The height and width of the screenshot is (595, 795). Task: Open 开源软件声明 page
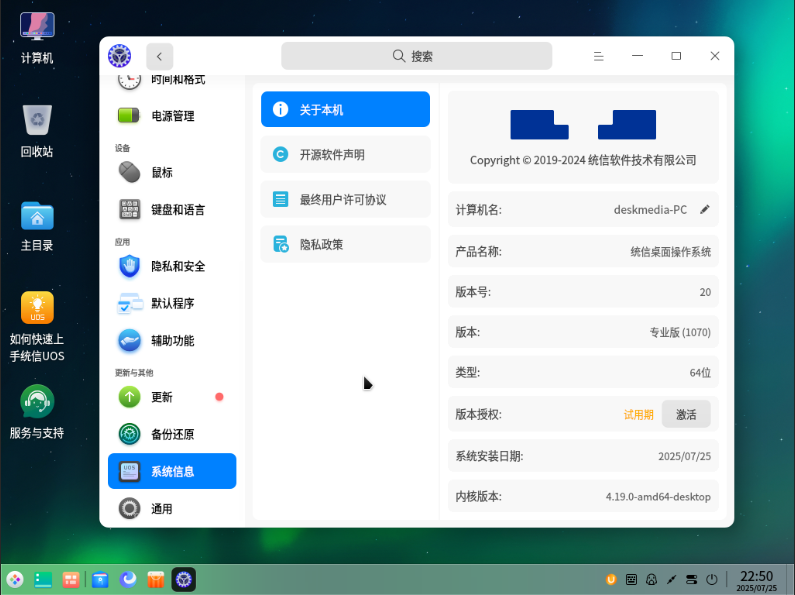pos(345,155)
